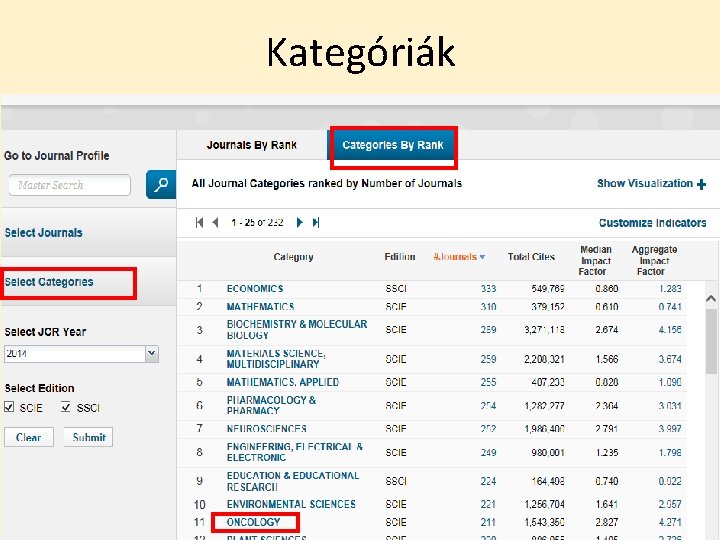Open Select Categories section
This screenshot has height=540, width=720.
click(49, 282)
